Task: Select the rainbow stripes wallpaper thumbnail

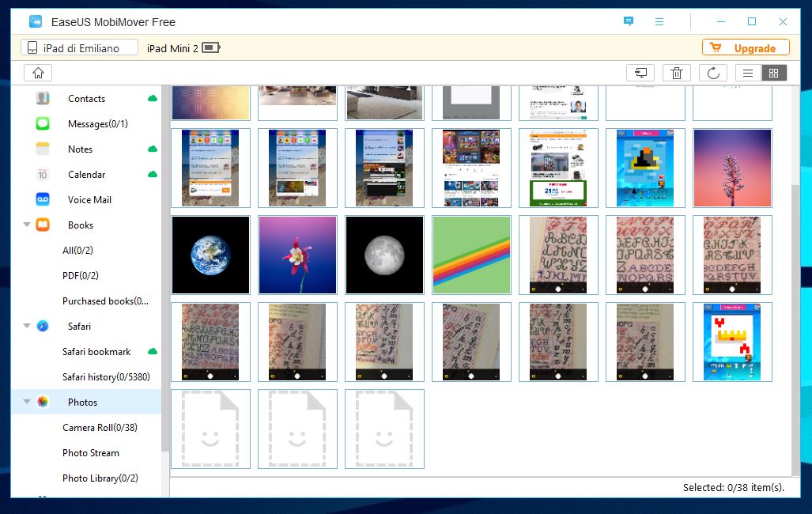Action: pos(471,255)
